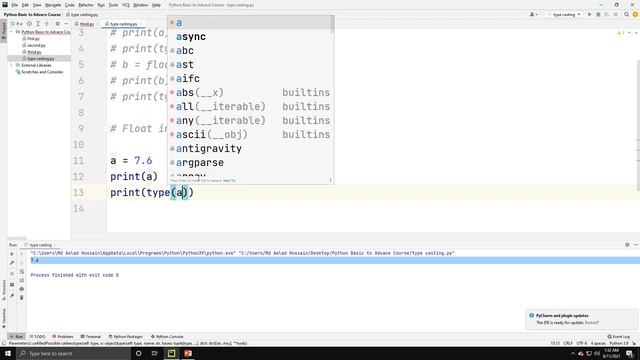Open the Window menu
The height and width of the screenshot is (360, 640).
[x=140, y=5]
